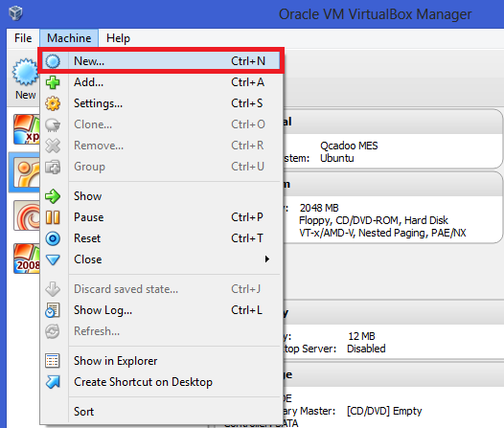Choose Settings... from the Machine menu

click(x=161, y=103)
